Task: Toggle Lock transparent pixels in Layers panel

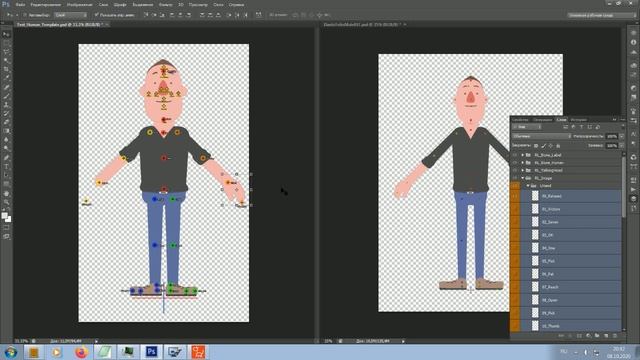Action: tap(536, 146)
